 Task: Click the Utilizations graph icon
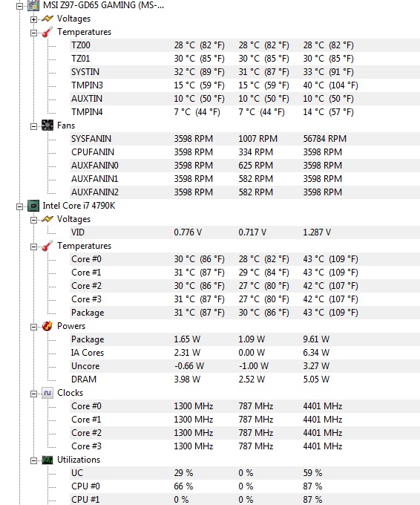coord(47,460)
